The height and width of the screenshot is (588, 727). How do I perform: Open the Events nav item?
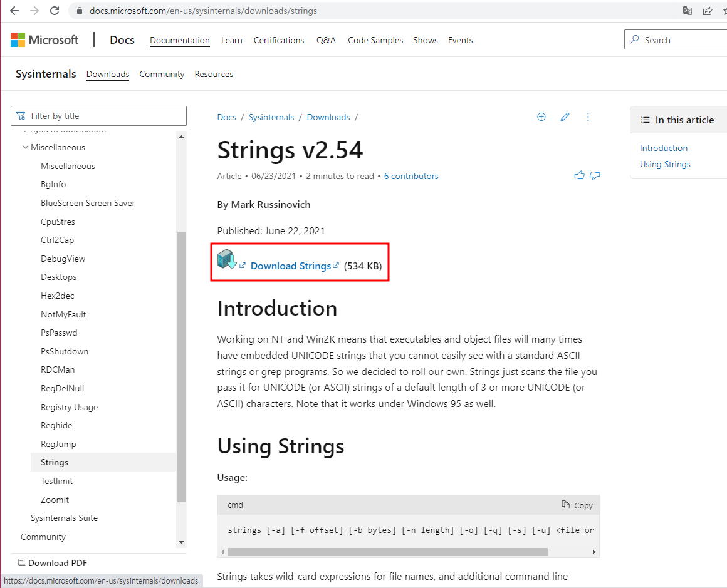coord(460,40)
